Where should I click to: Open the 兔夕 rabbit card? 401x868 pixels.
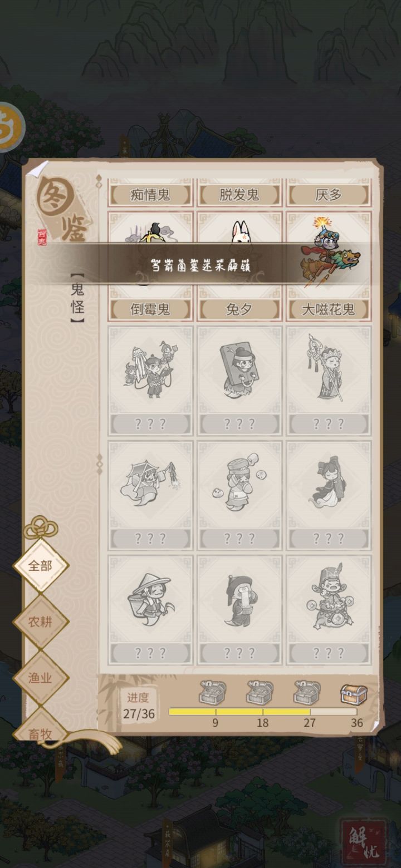(x=239, y=266)
